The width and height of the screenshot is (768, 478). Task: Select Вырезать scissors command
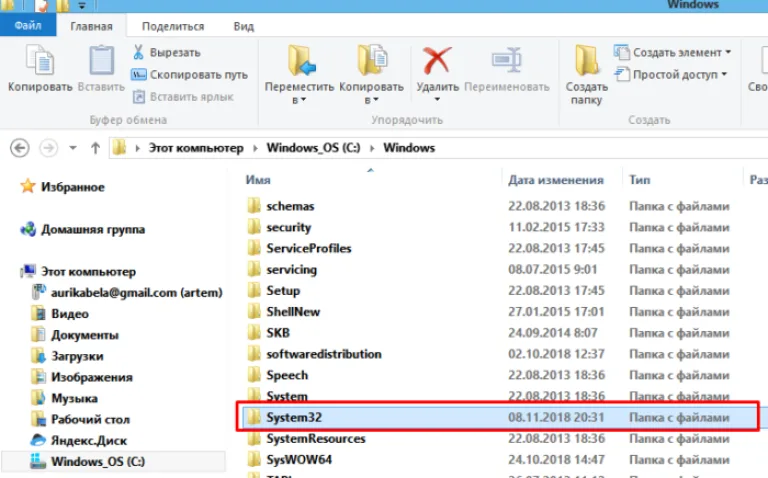coord(167,52)
